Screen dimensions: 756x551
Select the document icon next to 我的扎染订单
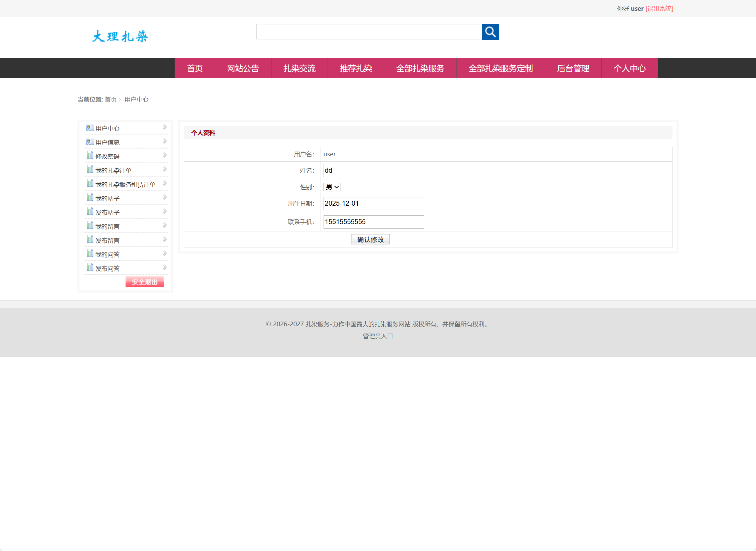click(x=89, y=169)
